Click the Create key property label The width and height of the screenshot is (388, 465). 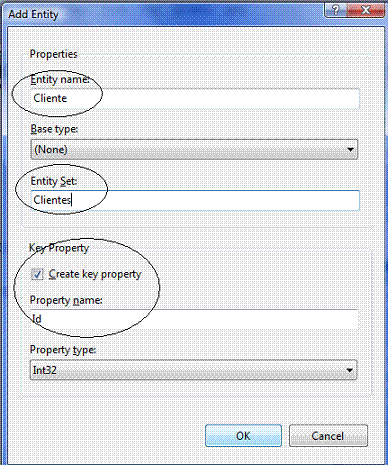point(95,274)
